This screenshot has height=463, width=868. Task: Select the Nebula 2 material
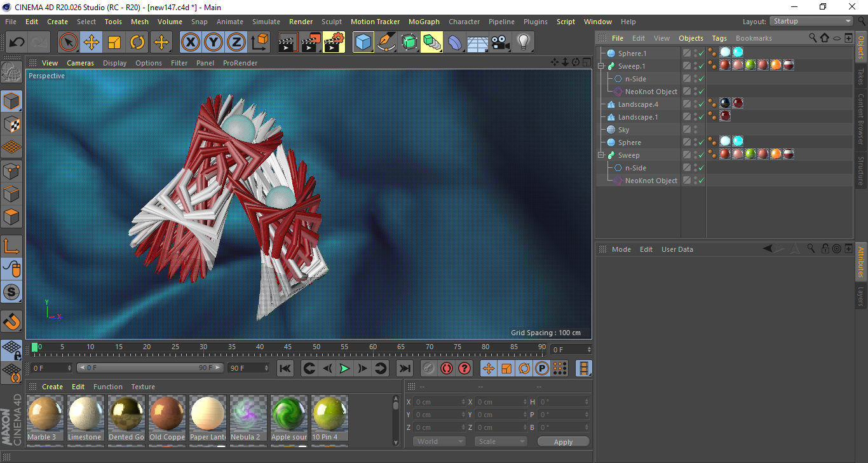(248, 418)
